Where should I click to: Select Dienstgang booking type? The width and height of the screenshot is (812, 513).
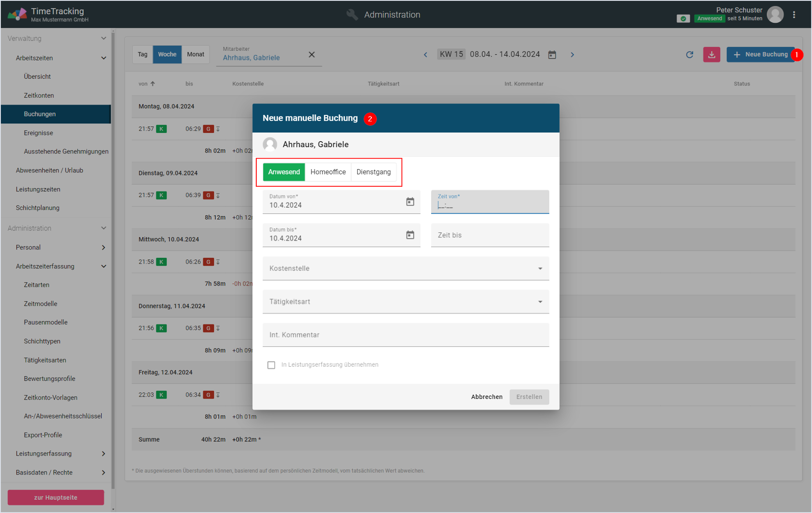click(373, 172)
